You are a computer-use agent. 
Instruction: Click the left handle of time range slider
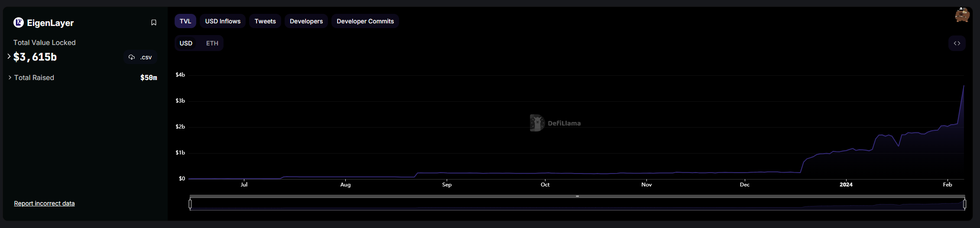[190, 203]
